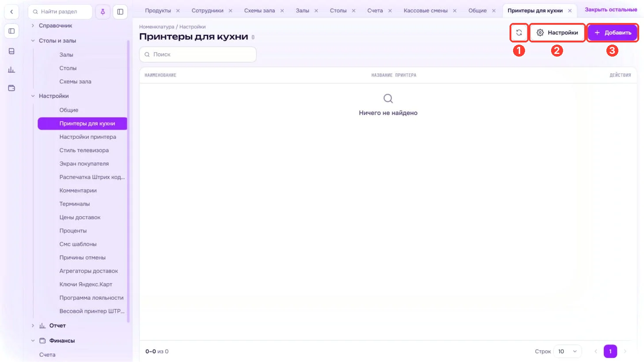Click the panel icon below the back chevron
Screen dimensions: 644x362
point(11,31)
